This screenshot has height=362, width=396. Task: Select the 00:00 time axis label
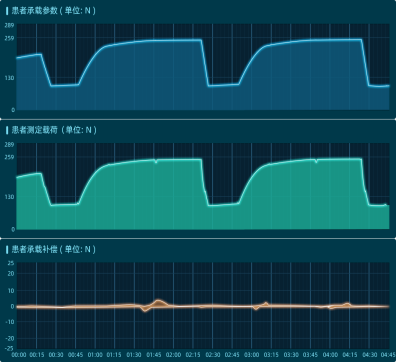pos(18,355)
